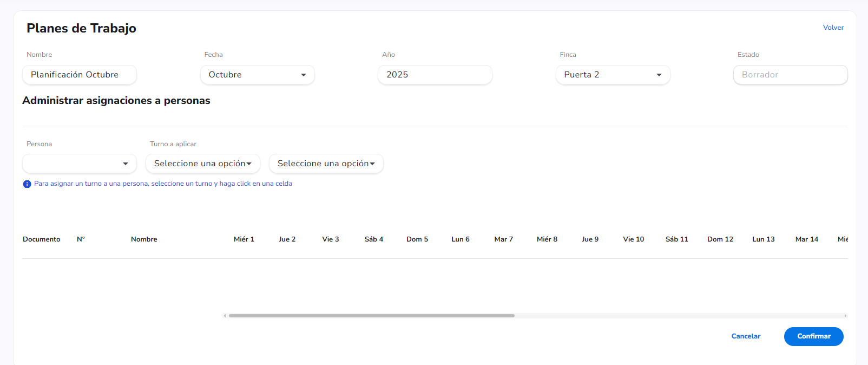This screenshot has width=868, height=365.
Task: Click the Sáb 11 day column header
Action: [677, 239]
